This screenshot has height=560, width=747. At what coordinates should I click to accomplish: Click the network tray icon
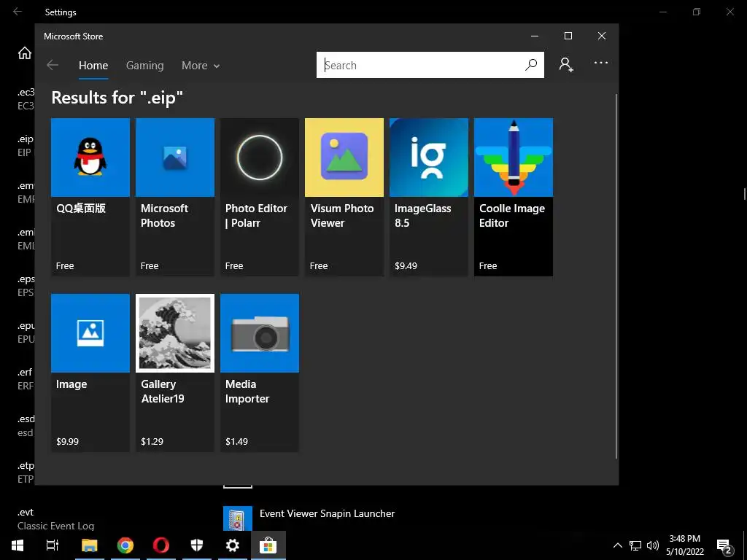[x=635, y=545]
